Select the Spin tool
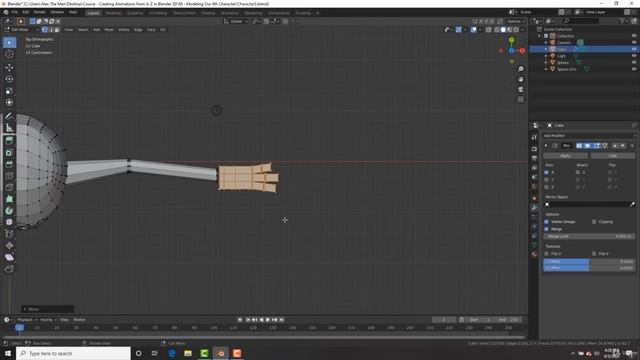Image resolution: width=640 pixels, height=360 pixels. [x=9, y=211]
